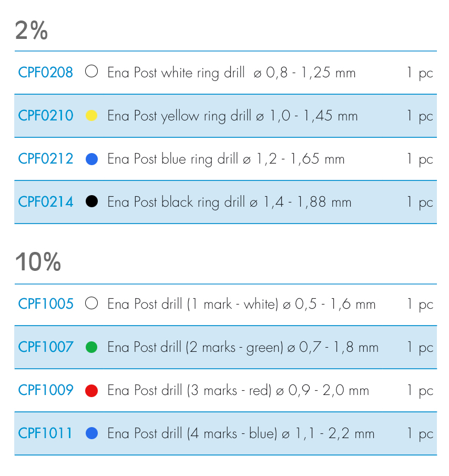Click the Ena Post yellow ring drill description
The height and width of the screenshot is (476, 449).
[x=232, y=116]
